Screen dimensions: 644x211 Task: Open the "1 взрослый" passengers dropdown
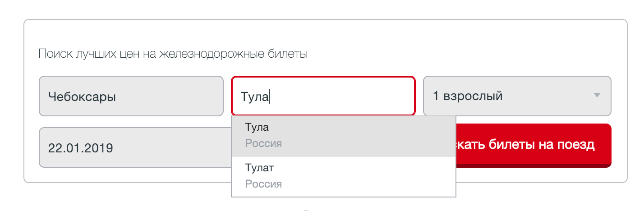[x=517, y=96]
